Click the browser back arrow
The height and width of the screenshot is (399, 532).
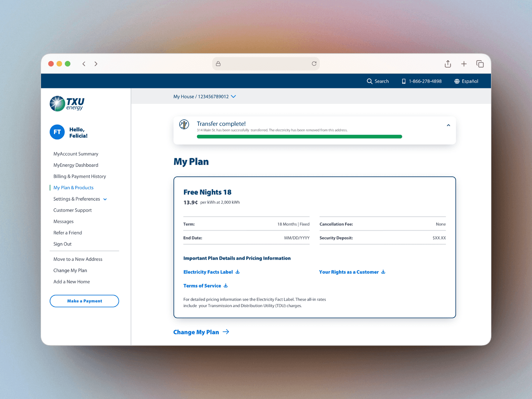point(84,64)
